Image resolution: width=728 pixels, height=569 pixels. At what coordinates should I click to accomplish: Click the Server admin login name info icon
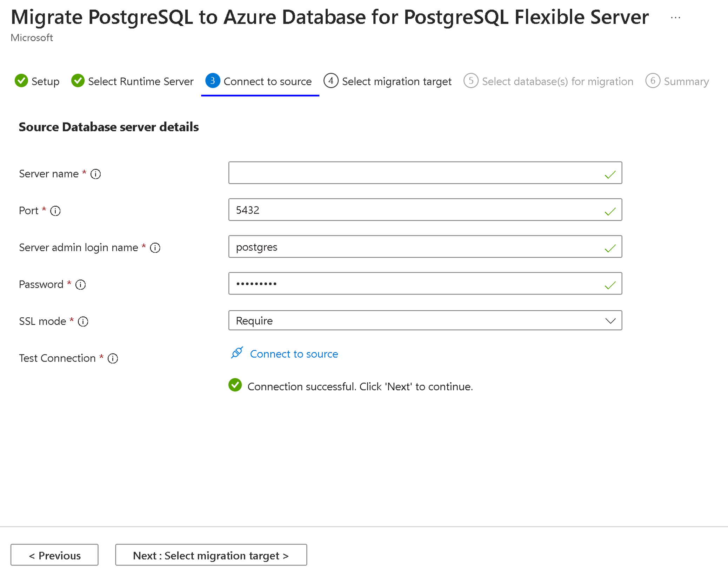155,247
